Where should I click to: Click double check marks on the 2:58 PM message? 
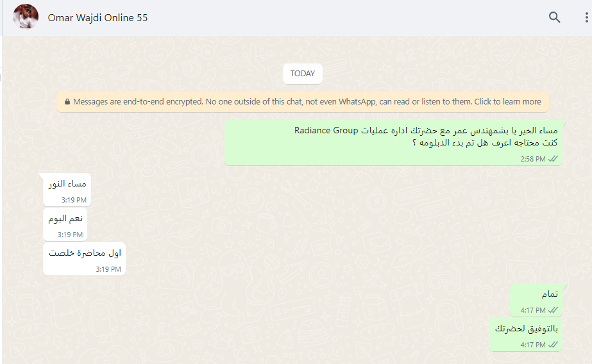(553, 159)
